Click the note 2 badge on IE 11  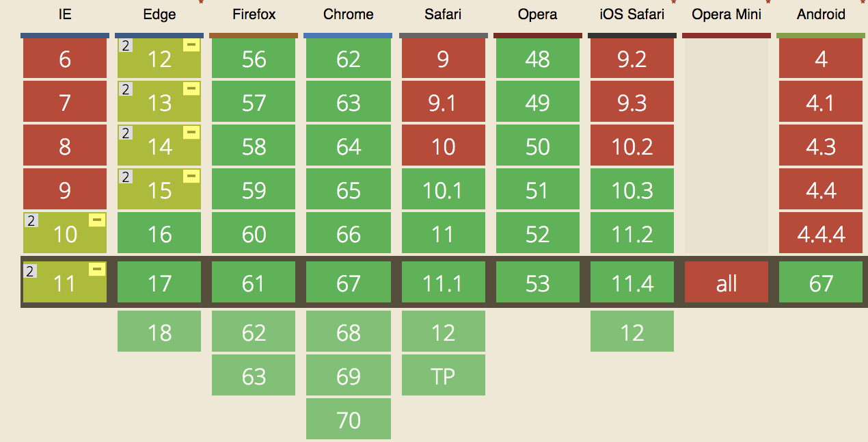[x=30, y=271]
